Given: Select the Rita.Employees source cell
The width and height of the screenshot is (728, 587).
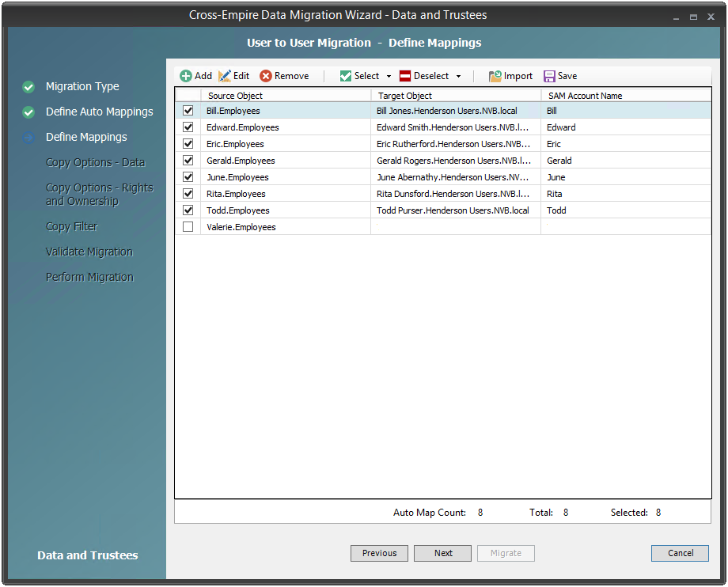Looking at the screenshot, I should tap(286, 194).
